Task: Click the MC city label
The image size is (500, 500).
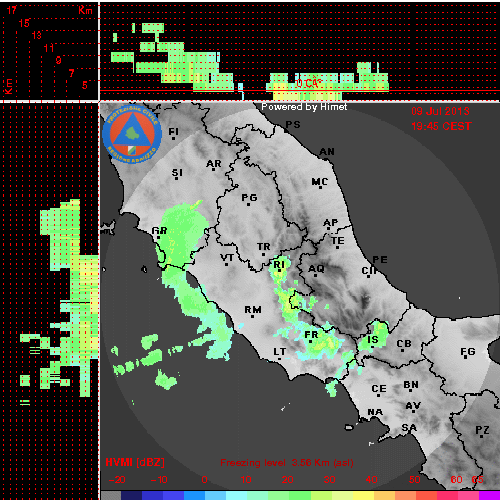Action: coord(320,182)
